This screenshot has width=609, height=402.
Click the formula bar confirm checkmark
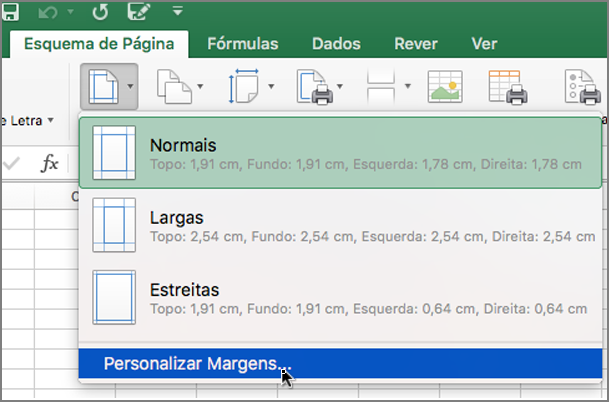11,164
